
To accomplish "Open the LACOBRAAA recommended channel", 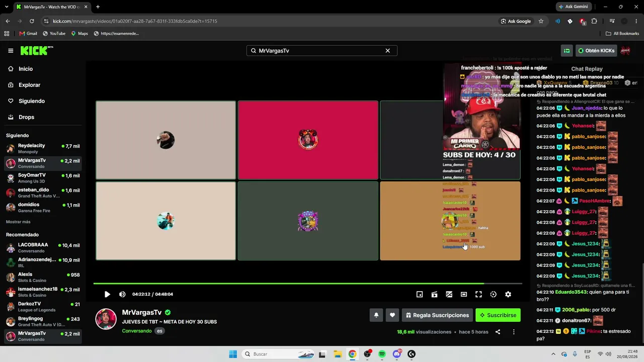I will click(43, 247).
